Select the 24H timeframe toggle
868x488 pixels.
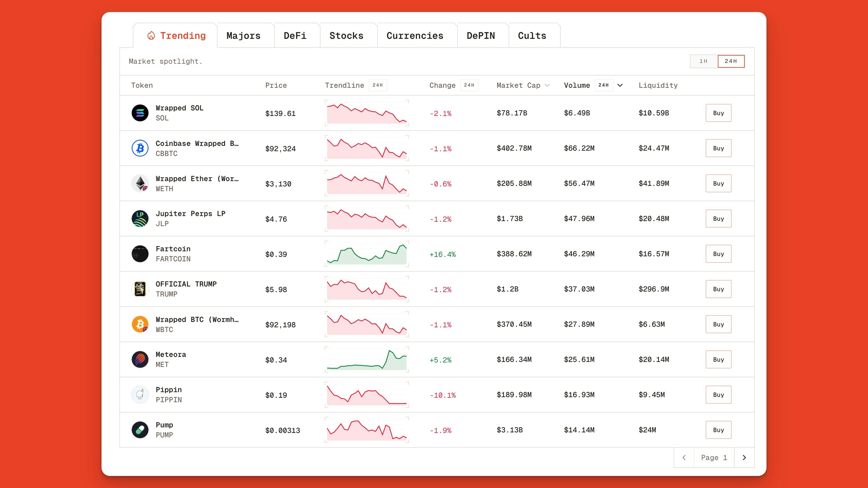pyautogui.click(x=730, y=61)
